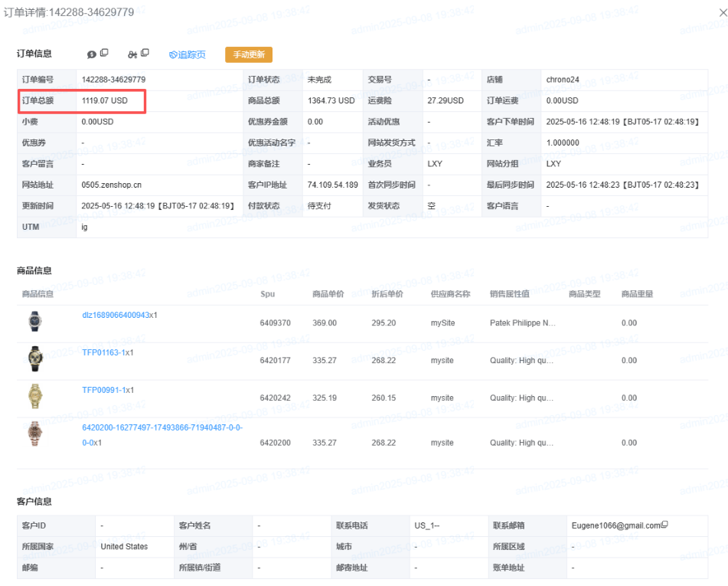Image resolution: width=728 pixels, height=586 pixels.
Task: Open the 追踪页 tracking page link
Action: tap(188, 54)
